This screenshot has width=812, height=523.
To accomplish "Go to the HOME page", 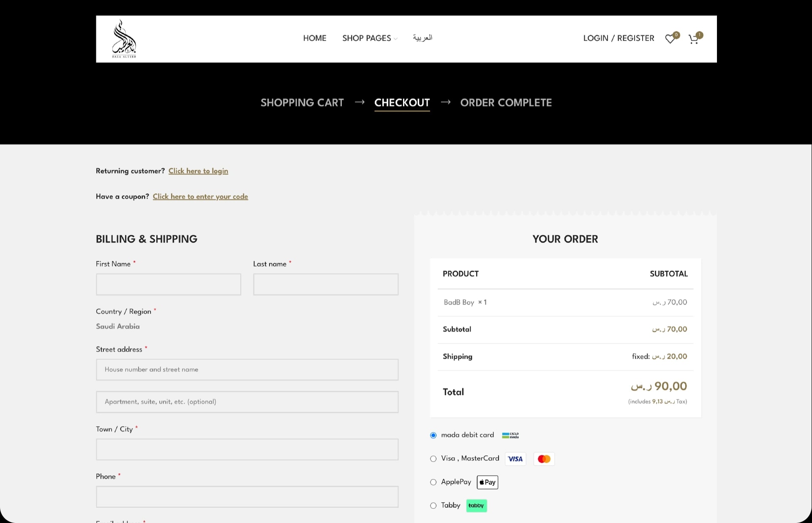I will coord(315,38).
